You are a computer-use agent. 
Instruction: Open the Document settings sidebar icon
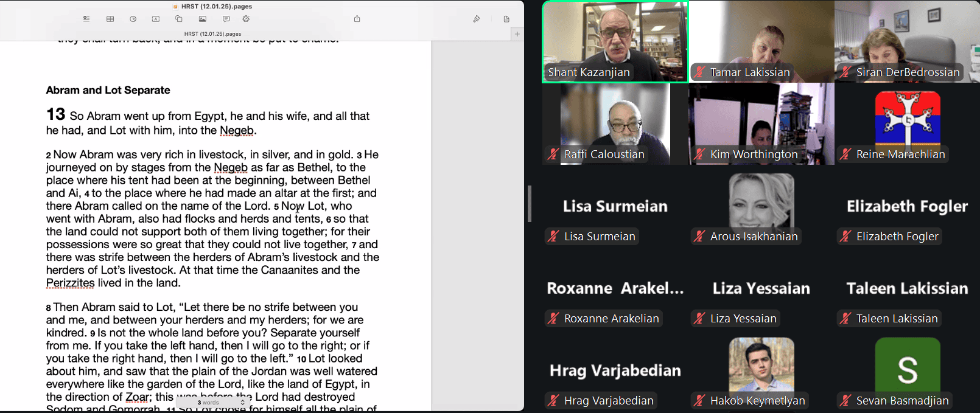click(x=506, y=19)
